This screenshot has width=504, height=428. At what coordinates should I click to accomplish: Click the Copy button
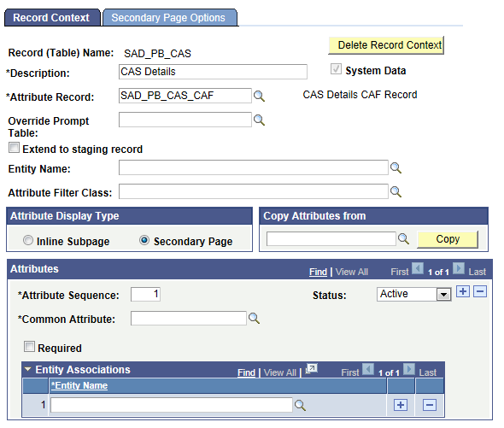coord(448,239)
